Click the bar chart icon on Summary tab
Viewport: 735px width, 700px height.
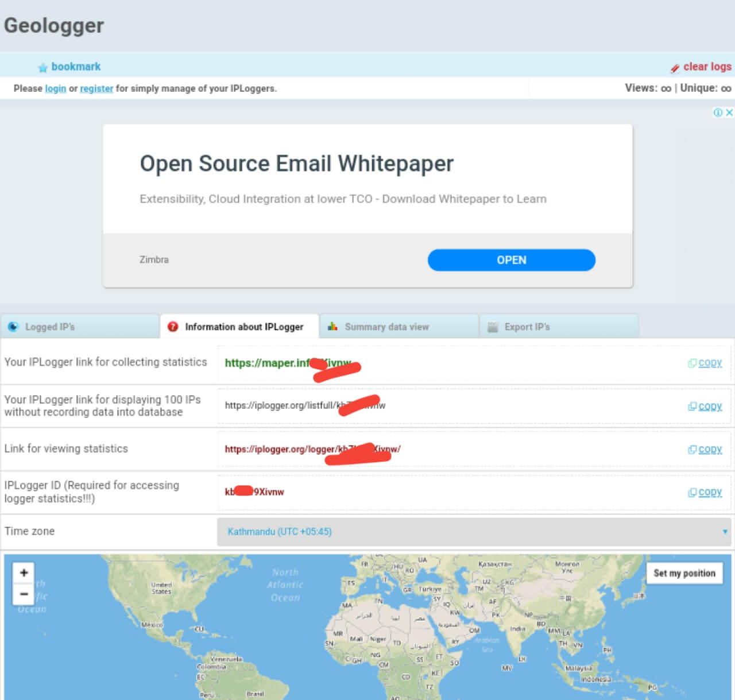coord(332,327)
